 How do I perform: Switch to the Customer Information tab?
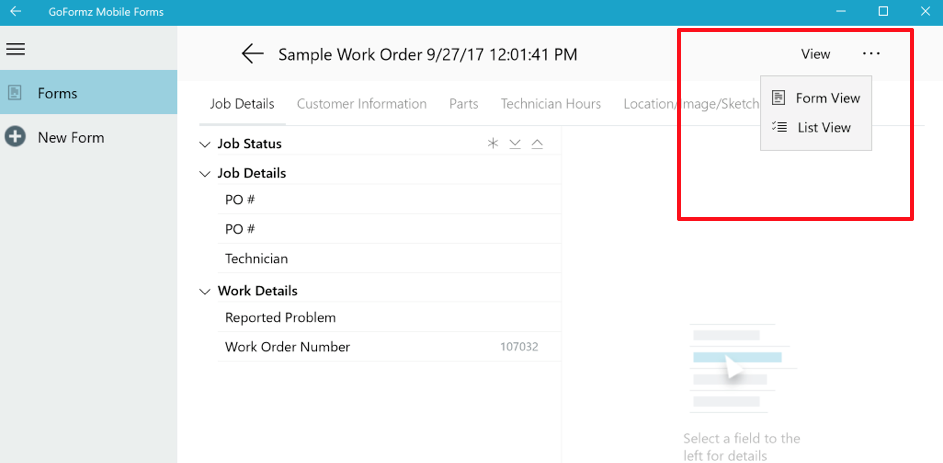pos(362,104)
